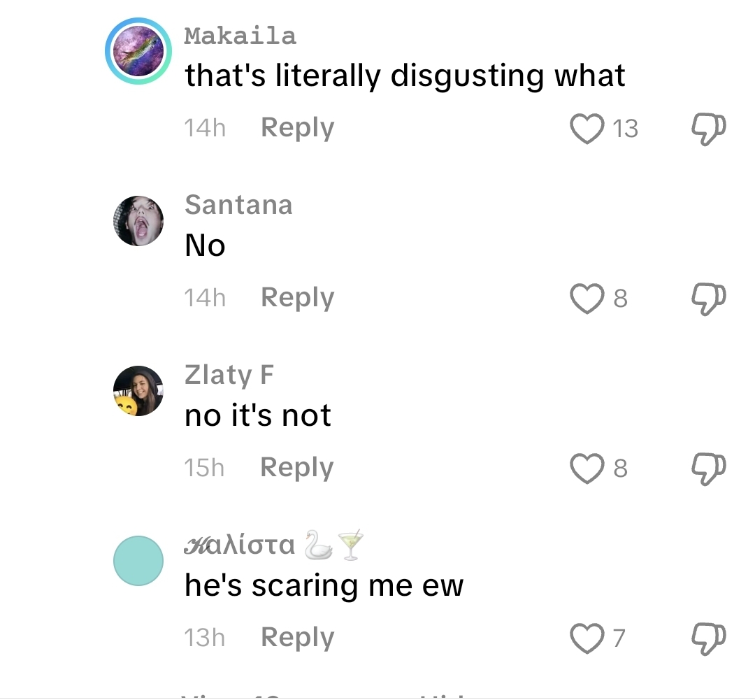
Task: Reply to Santana's comment
Action: tap(297, 298)
